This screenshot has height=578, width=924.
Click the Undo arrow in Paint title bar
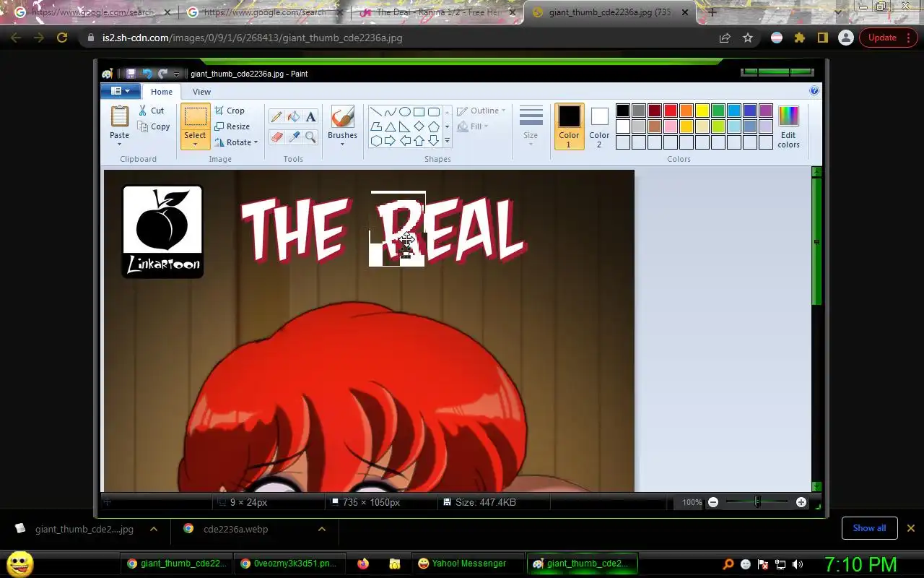coord(147,74)
